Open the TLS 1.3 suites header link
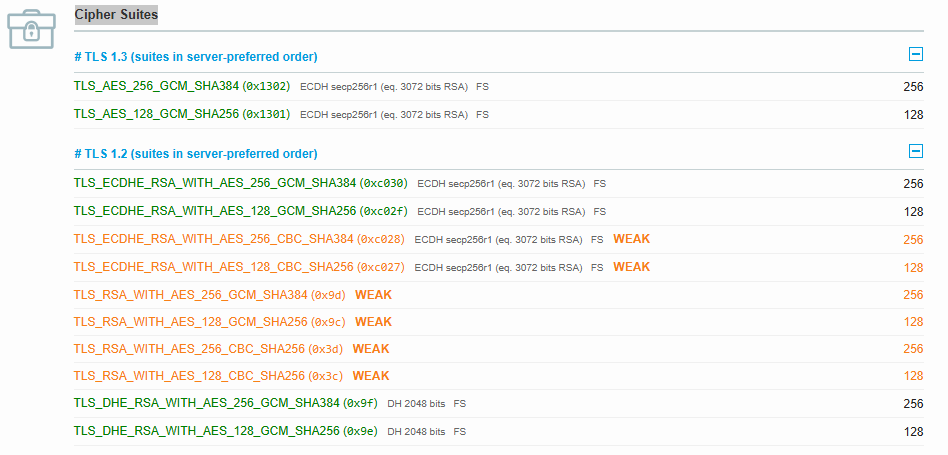Screen dimensions: 948x455 pos(196,57)
